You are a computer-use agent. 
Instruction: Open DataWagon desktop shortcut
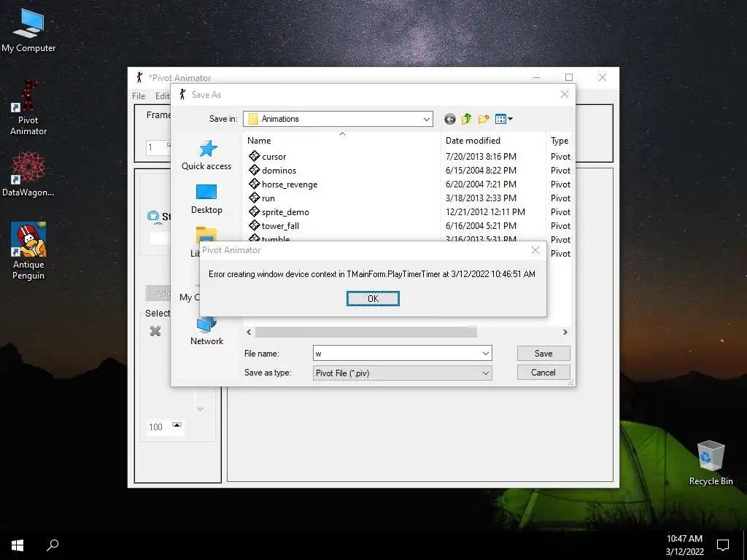tap(28, 174)
